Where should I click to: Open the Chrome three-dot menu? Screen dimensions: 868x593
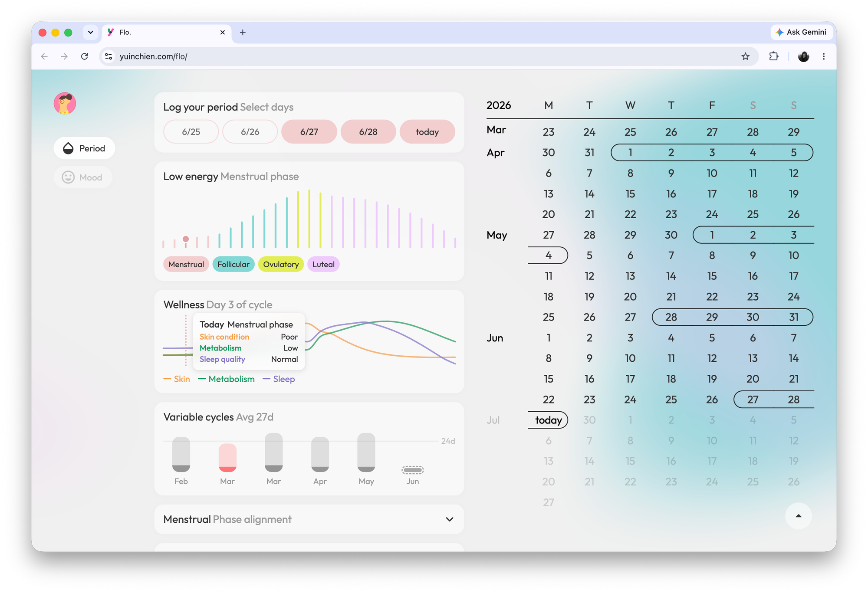click(x=823, y=56)
